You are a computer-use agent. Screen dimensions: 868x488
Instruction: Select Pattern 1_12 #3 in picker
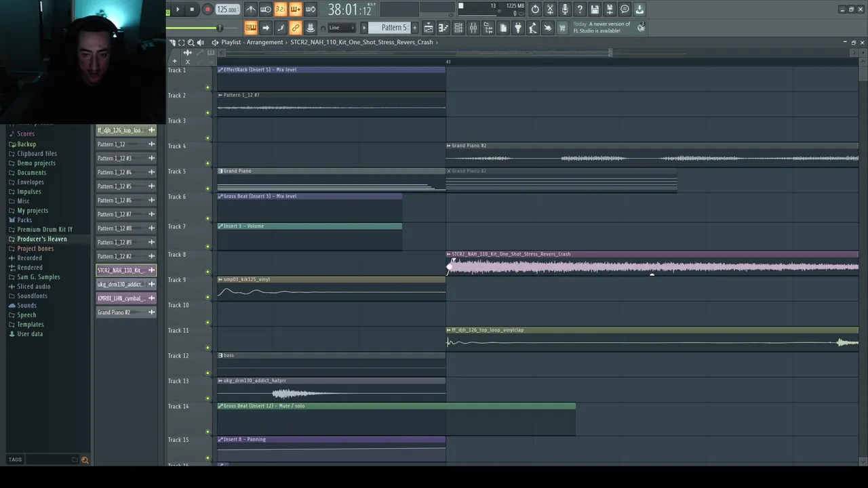126,158
